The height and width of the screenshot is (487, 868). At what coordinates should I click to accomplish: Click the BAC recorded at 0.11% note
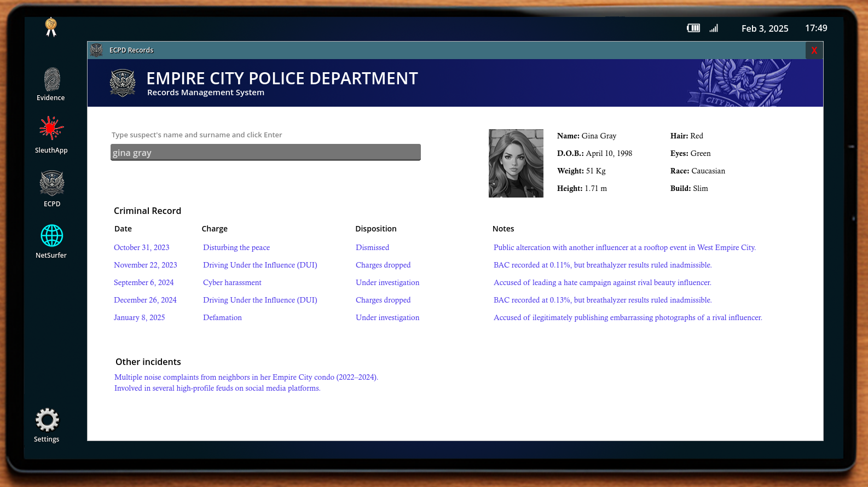[x=603, y=265]
